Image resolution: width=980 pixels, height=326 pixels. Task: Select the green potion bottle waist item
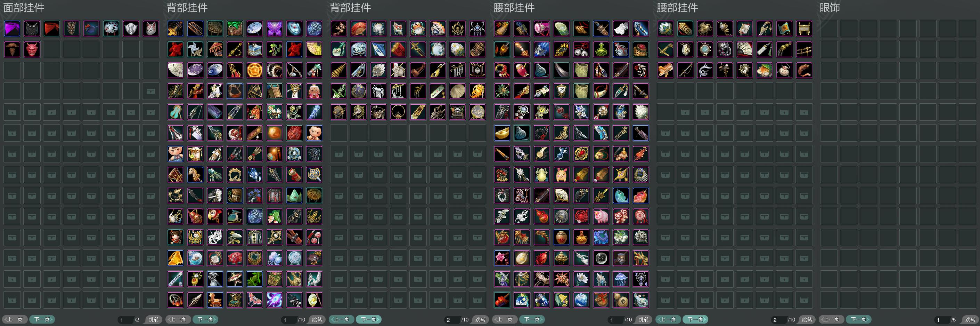click(601, 49)
